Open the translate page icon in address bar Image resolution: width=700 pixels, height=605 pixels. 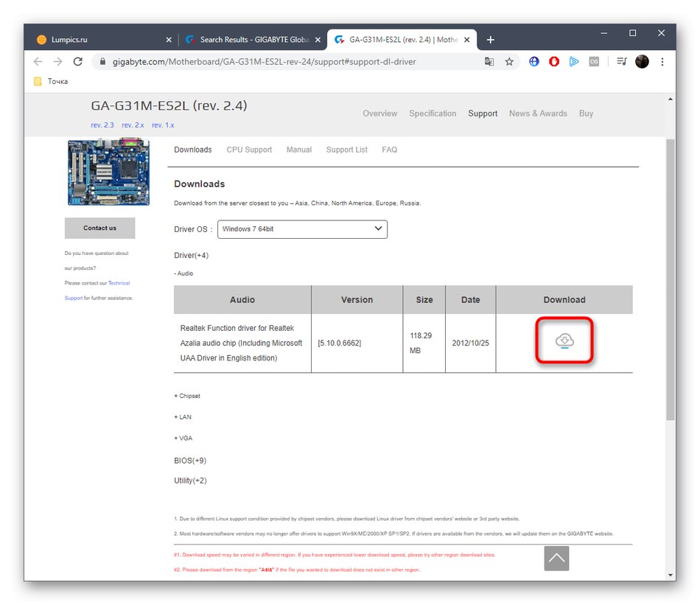pyautogui.click(x=489, y=62)
